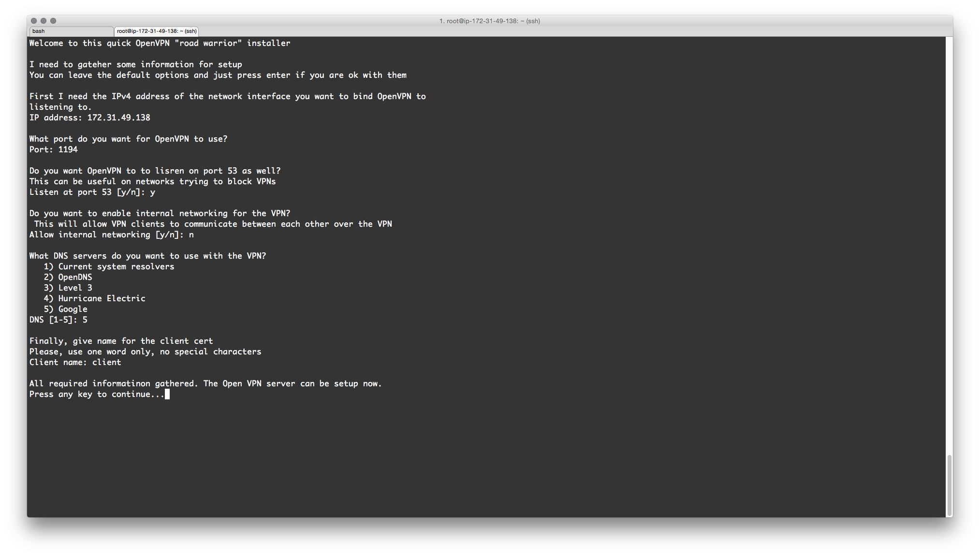Switch to the bash tab

(71, 31)
